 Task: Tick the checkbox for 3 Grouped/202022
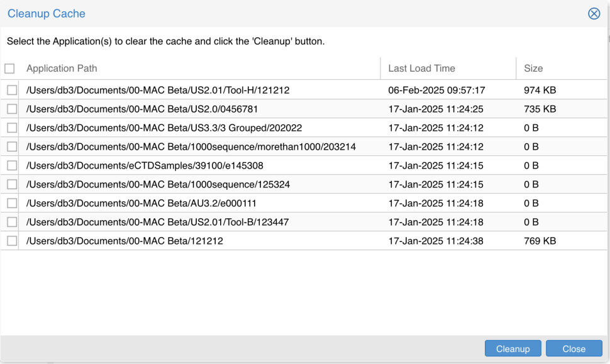click(x=12, y=128)
